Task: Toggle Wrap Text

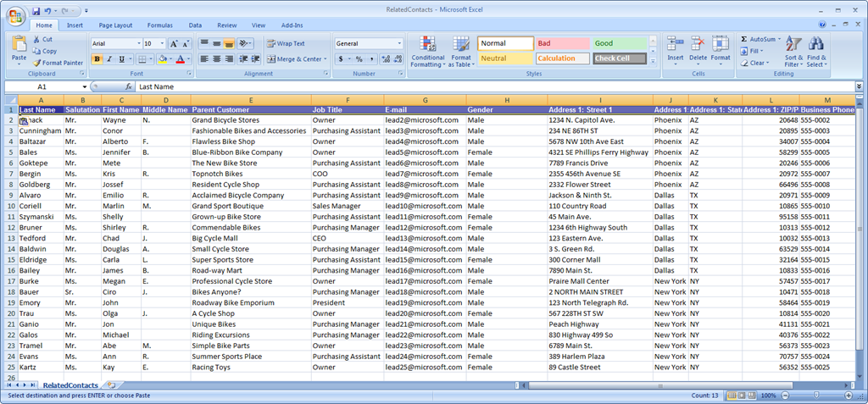Action: click(285, 44)
